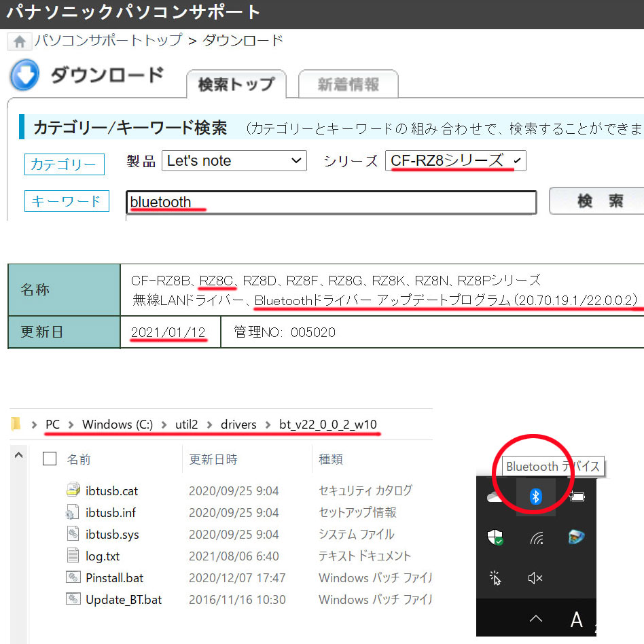Viewport: 644px width, 644px height.
Task: Click the ibtusb.cat file icon
Action: (73, 489)
